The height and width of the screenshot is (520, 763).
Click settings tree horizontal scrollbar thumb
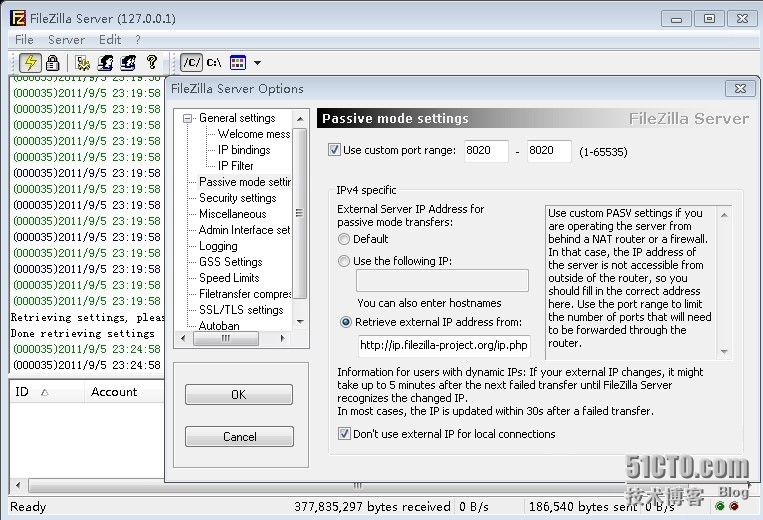(226, 339)
